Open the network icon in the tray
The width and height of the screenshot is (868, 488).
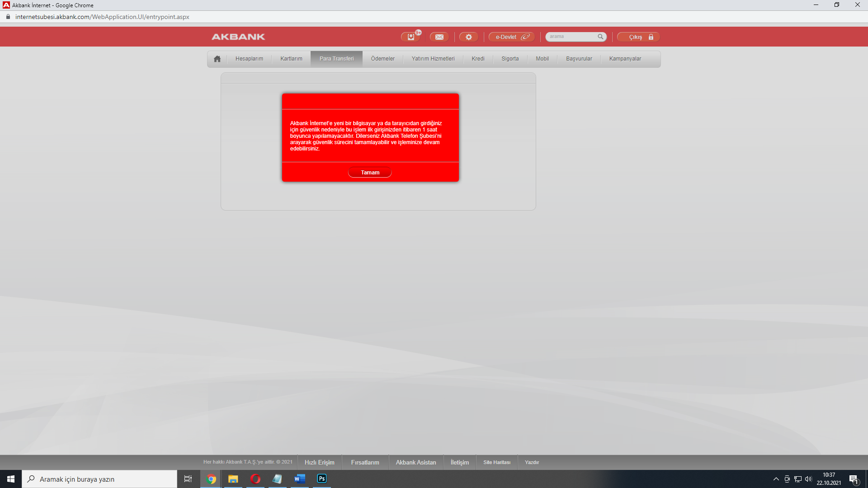(798, 479)
